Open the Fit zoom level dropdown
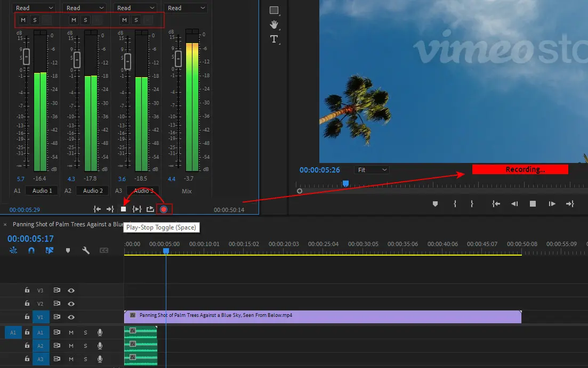Image resolution: width=588 pixels, height=368 pixels. [x=372, y=170]
